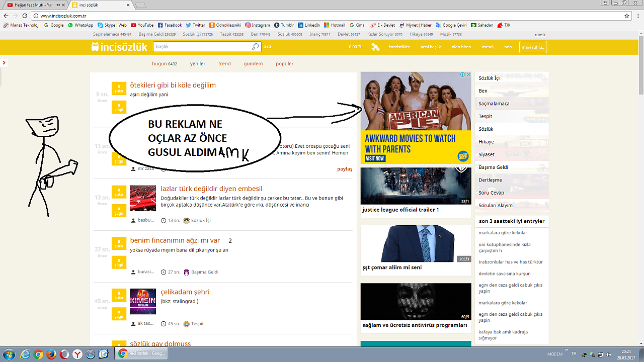Viewport: 644px width, 362px height.
Task: Upvote şuku on 'lazlar türk değildir' entry
Action: 119,192
